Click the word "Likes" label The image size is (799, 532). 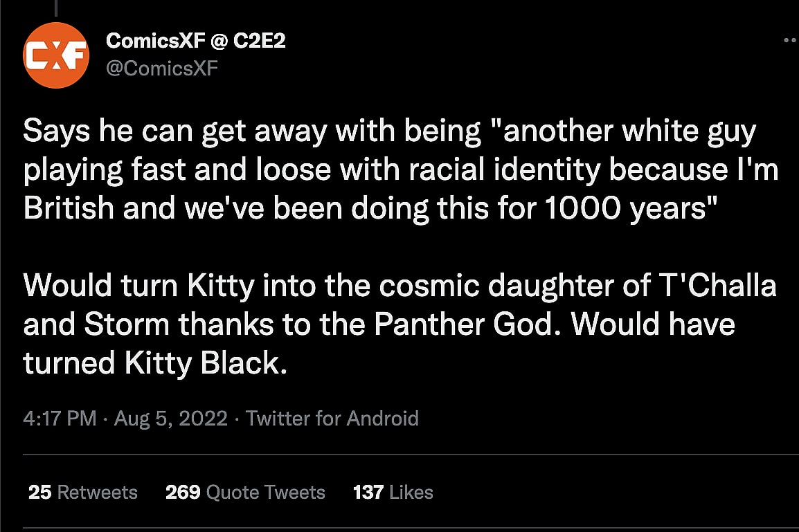[411, 493]
